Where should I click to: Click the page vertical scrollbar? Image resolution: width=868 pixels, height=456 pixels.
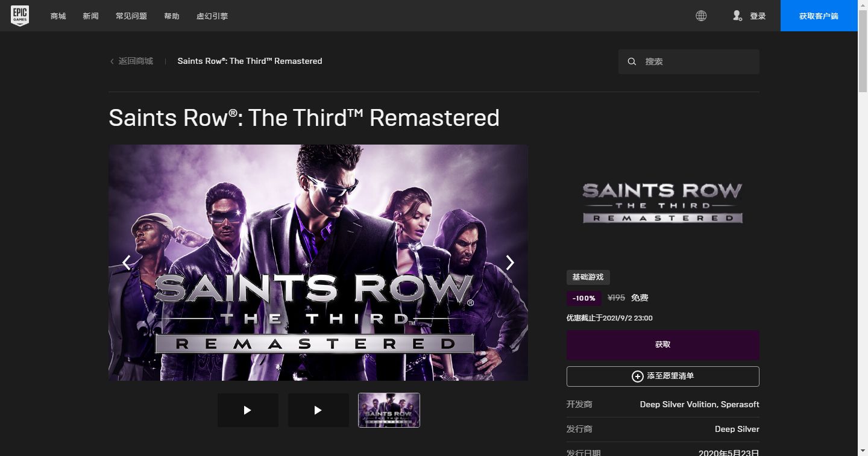coord(863,241)
